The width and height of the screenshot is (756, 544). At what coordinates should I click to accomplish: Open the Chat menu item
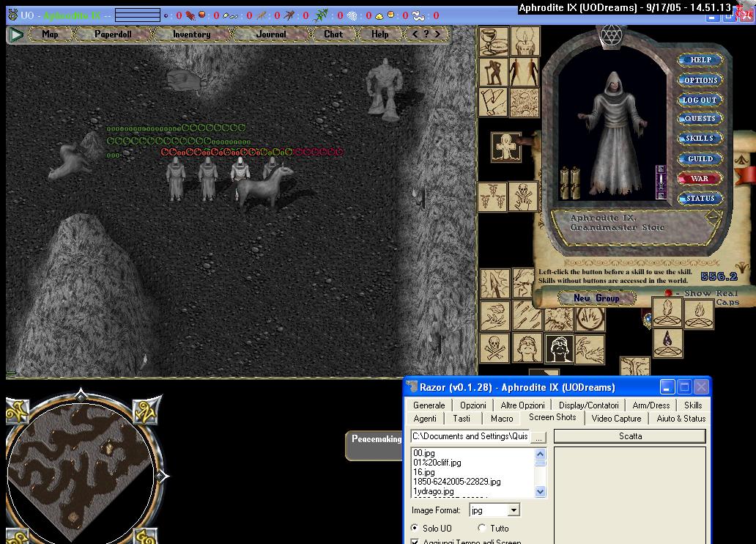333,34
